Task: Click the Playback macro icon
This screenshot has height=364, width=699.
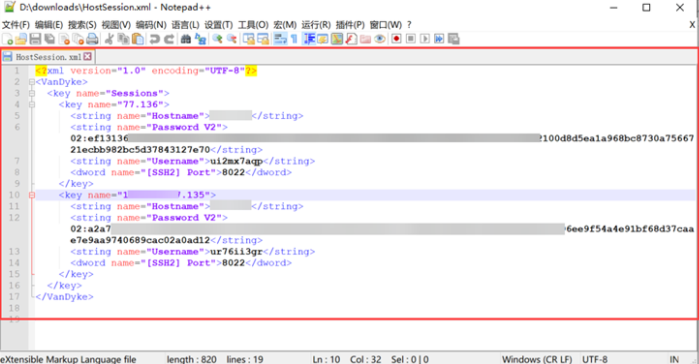Action: coord(425,39)
